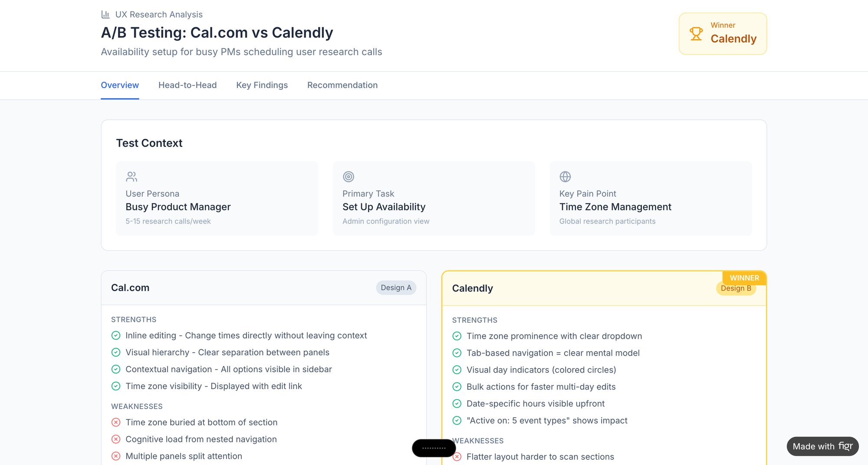The width and height of the screenshot is (868, 465).
Task: Click the black pill indicator at page bottom
Action: coord(434,448)
